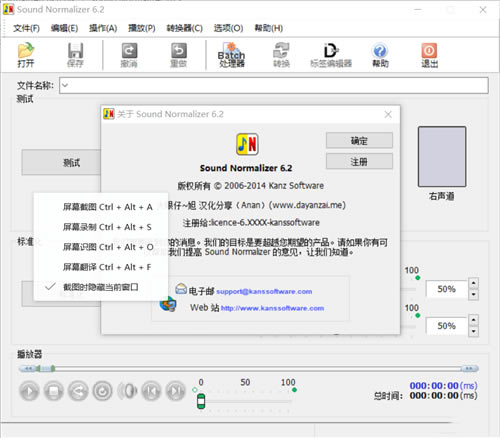Click the Sound Normalizer logo in About dialog
Viewport: 500px width, 438px height.
(247, 144)
